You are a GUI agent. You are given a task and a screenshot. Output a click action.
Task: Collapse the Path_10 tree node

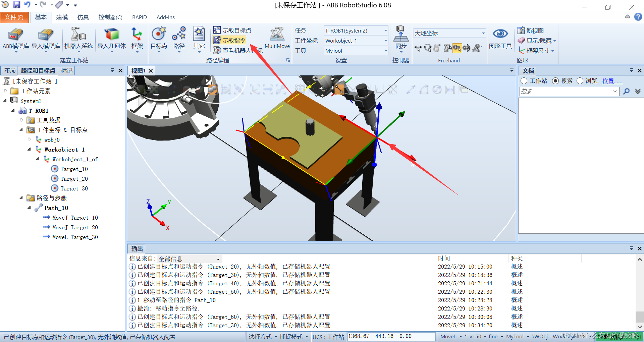(x=29, y=208)
